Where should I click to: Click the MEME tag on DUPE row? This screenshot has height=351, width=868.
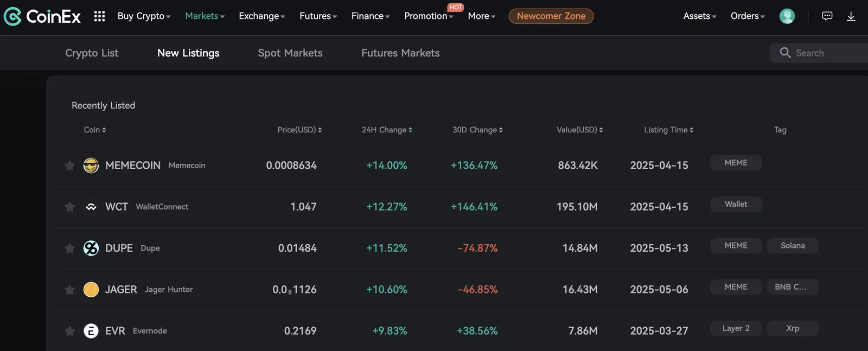736,246
